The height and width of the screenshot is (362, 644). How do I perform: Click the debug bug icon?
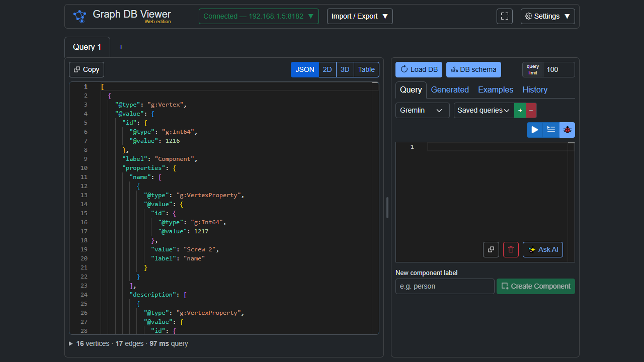[x=568, y=130]
